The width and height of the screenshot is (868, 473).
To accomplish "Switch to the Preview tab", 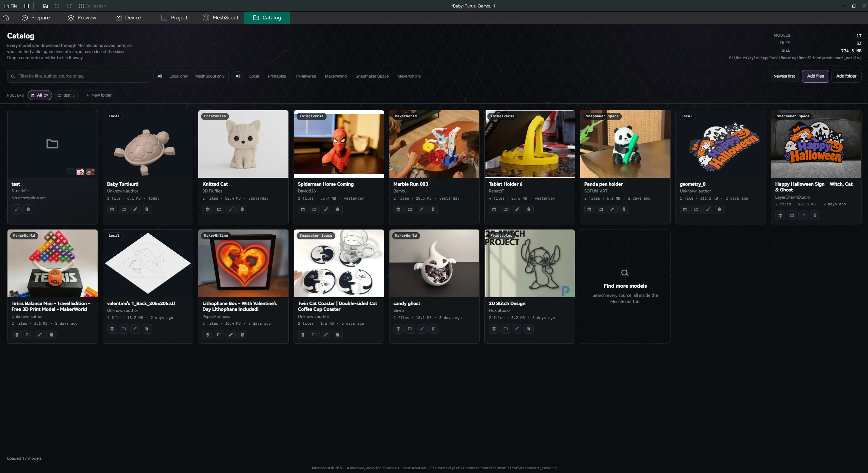I will 82,18.
